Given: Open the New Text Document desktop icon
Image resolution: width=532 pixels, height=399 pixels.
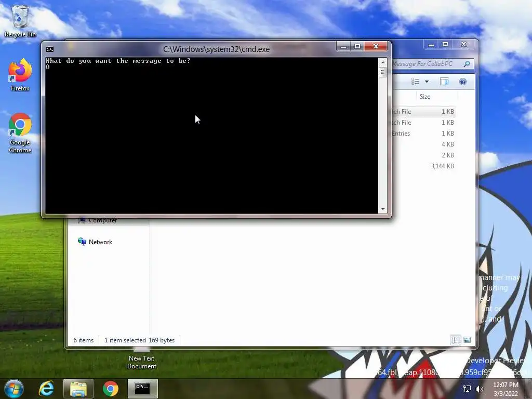Looking at the screenshot, I should (x=142, y=359).
